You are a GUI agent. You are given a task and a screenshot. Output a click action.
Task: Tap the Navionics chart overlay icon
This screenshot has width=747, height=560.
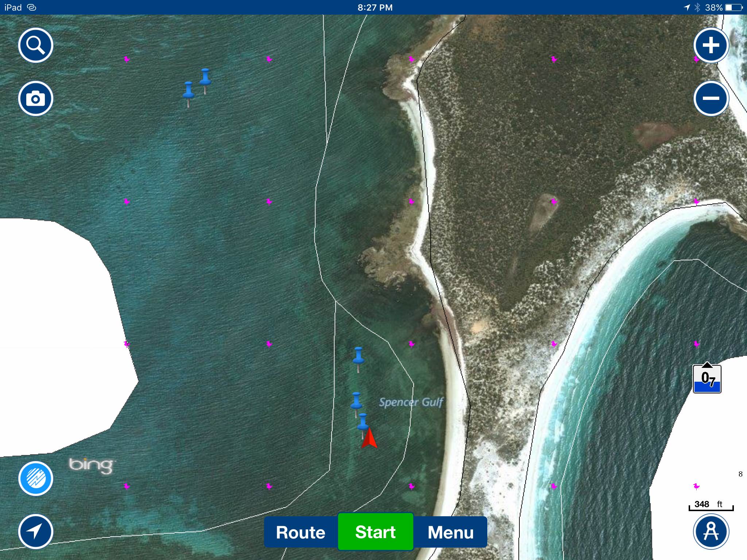tap(36, 478)
